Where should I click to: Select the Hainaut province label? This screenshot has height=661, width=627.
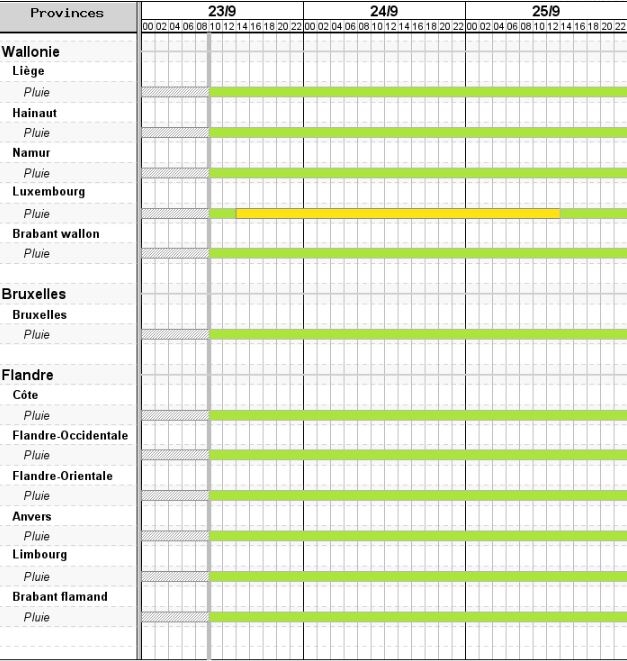34,113
